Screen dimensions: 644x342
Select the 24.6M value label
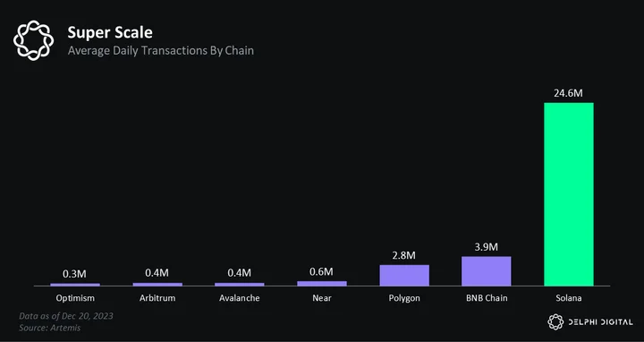click(x=568, y=93)
